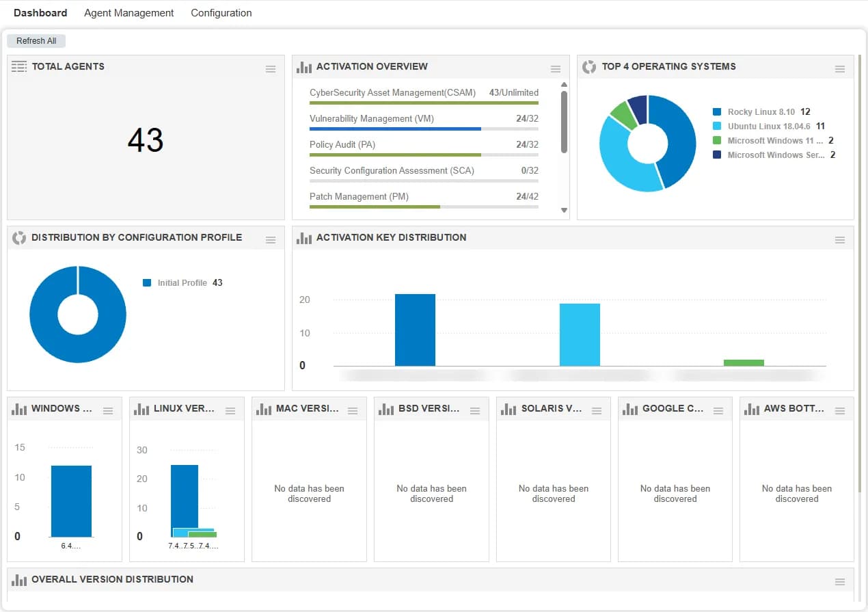This screenshot has height=612, width=868.
Task: Open Overall Version Distribution widget menu
Action: (840, 582)
